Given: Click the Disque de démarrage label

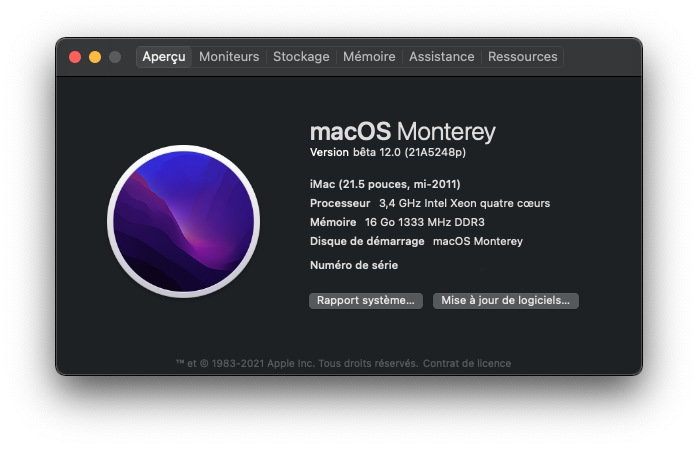Looking at the screenshot, I should coord(367,241).
